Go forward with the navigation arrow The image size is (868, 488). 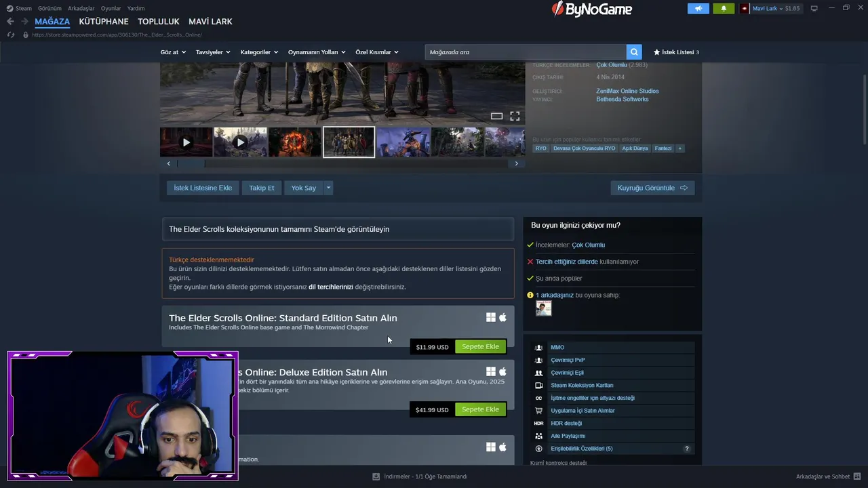[x=24, y=22]
